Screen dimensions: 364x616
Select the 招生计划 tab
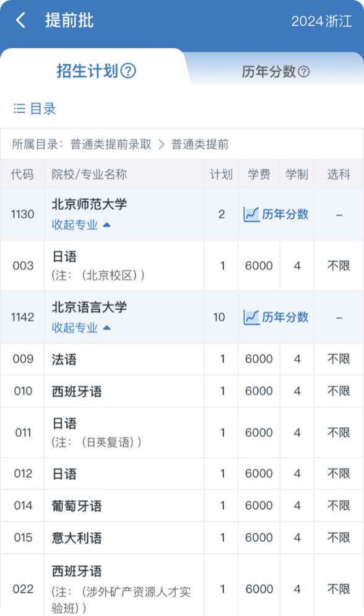tap(96, 71)
